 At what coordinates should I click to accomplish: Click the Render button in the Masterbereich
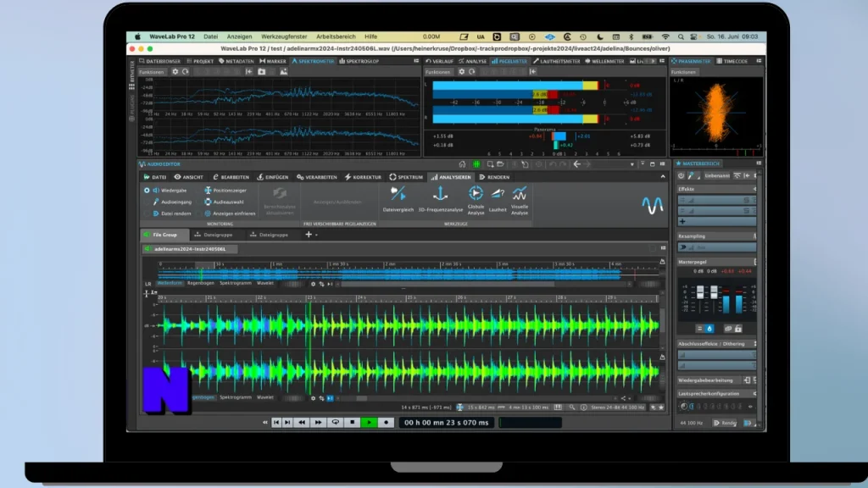[726, 424]
